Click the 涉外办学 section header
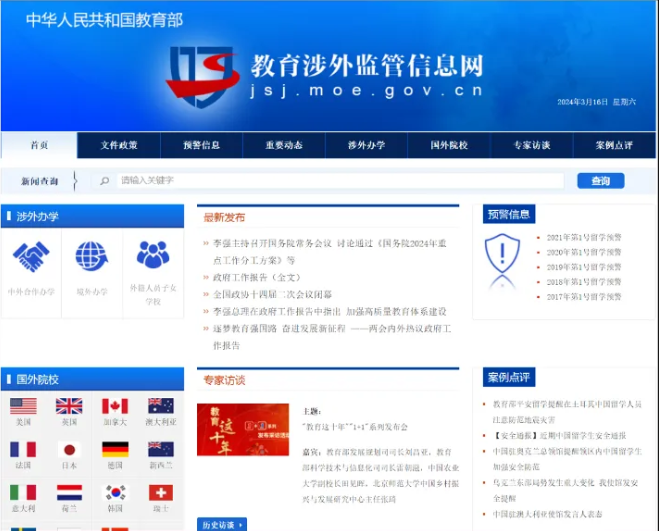This screenshot has height=531, width=659. [92, 217]
